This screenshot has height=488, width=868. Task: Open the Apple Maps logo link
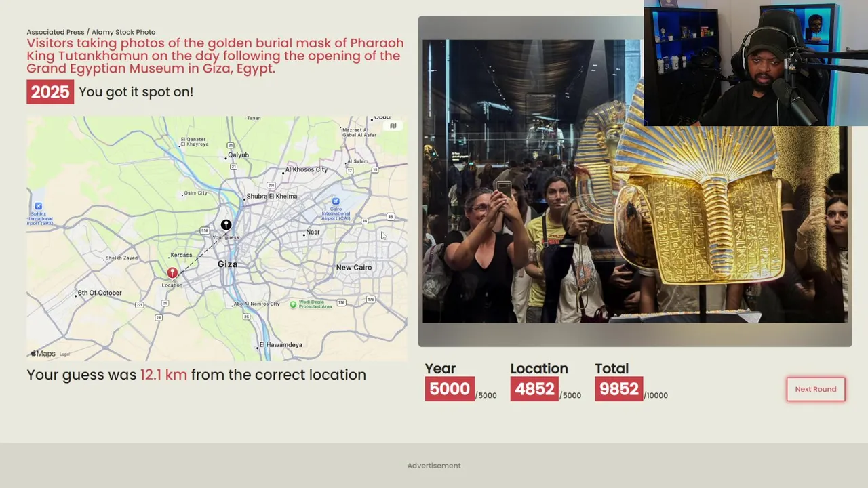43,354
